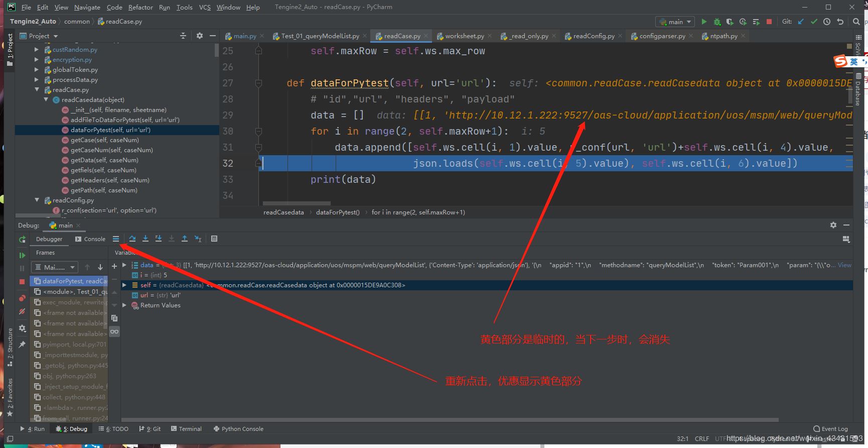Collapse the readCase.py tree node
The image size is (868, 448).
(37, 90)
